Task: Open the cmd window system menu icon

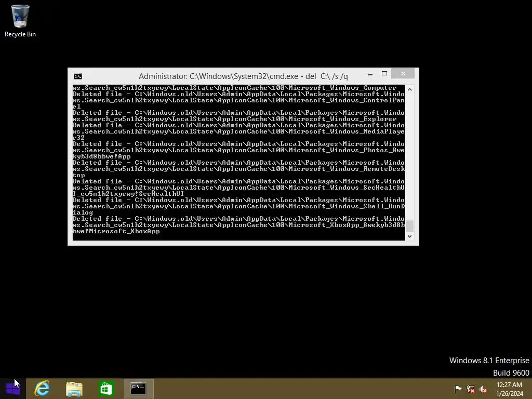Action: point(78,76)
